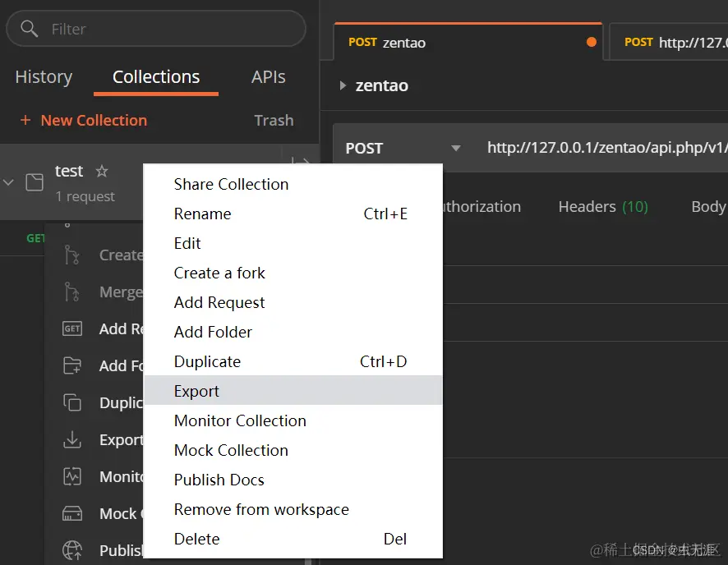
Task: Select Remove from workspace
Action: point(293,510)
